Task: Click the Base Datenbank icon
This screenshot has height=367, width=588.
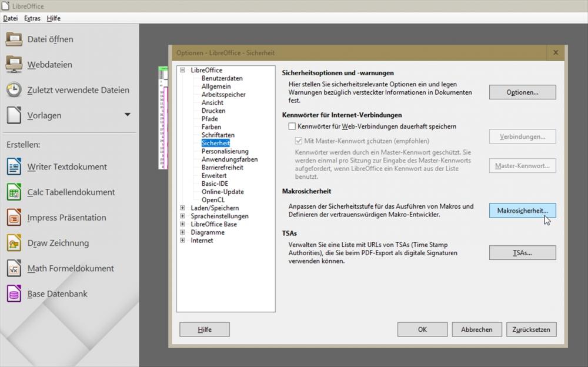Action: 14,294
